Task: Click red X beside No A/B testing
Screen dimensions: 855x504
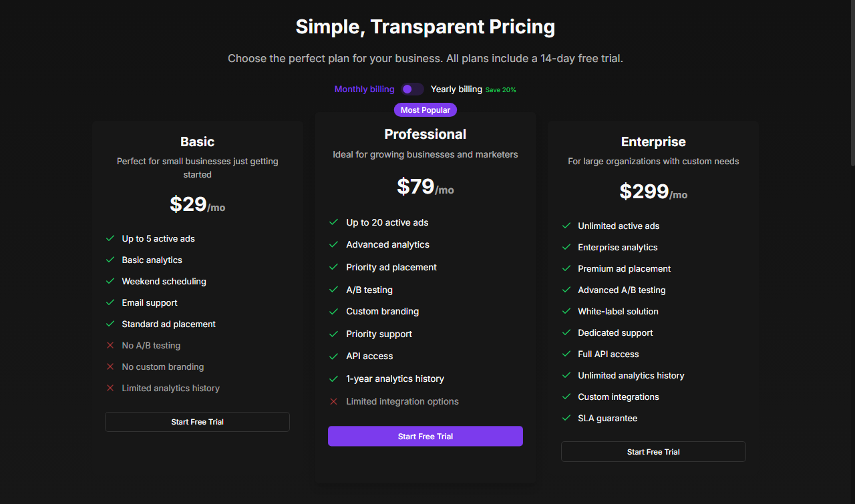Action: click(110, 345)
